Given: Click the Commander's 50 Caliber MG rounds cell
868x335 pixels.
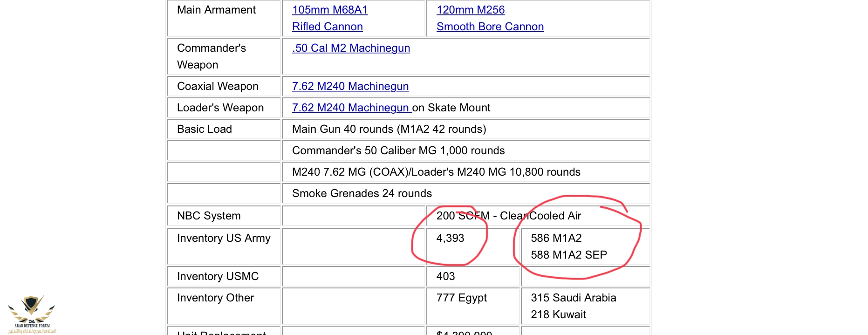Looking at the screenshot, I should (398, 150).
